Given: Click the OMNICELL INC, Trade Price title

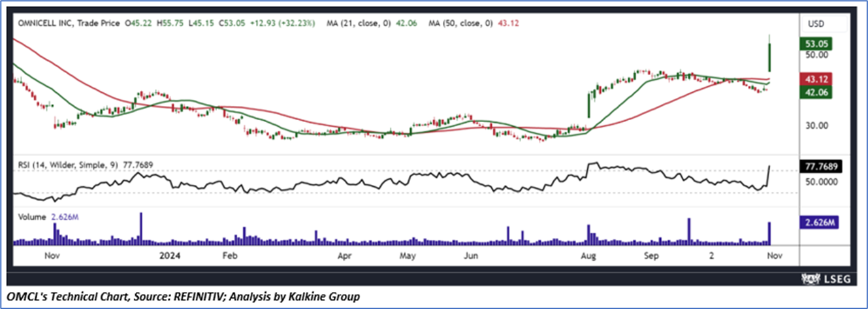Looking at the screenshot, I should coord(67,24).
